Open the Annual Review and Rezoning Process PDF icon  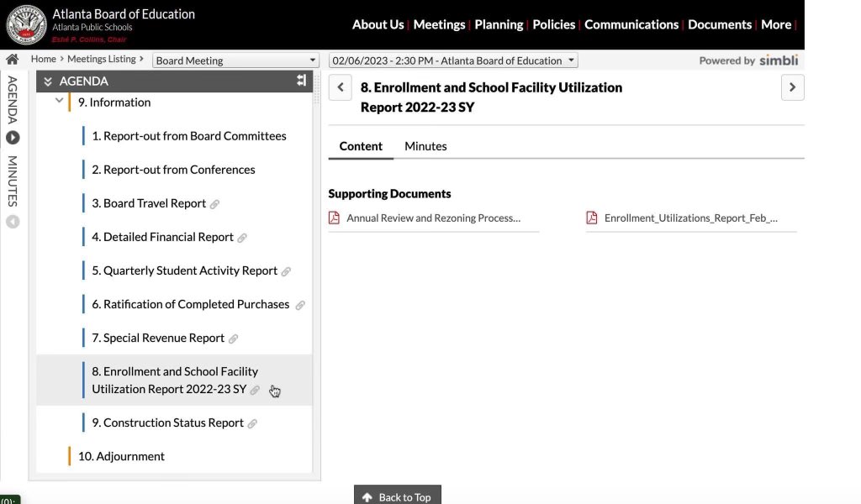coord(334,218)
